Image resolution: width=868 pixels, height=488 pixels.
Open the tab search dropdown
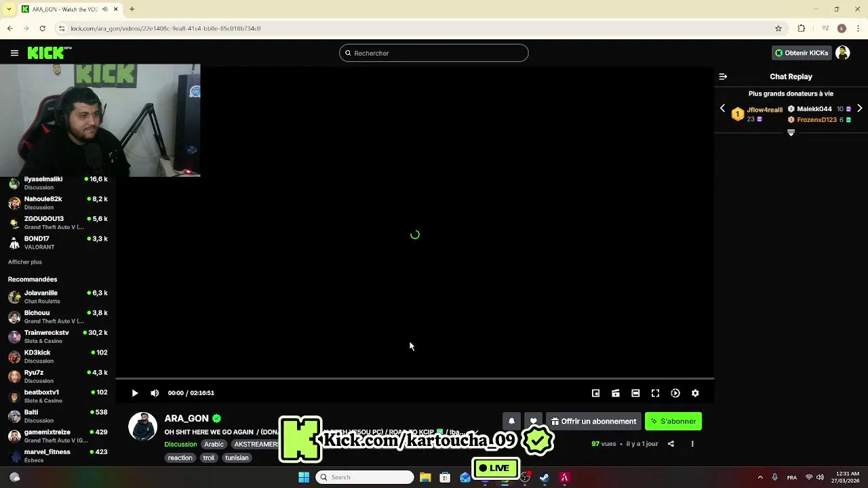8,9
